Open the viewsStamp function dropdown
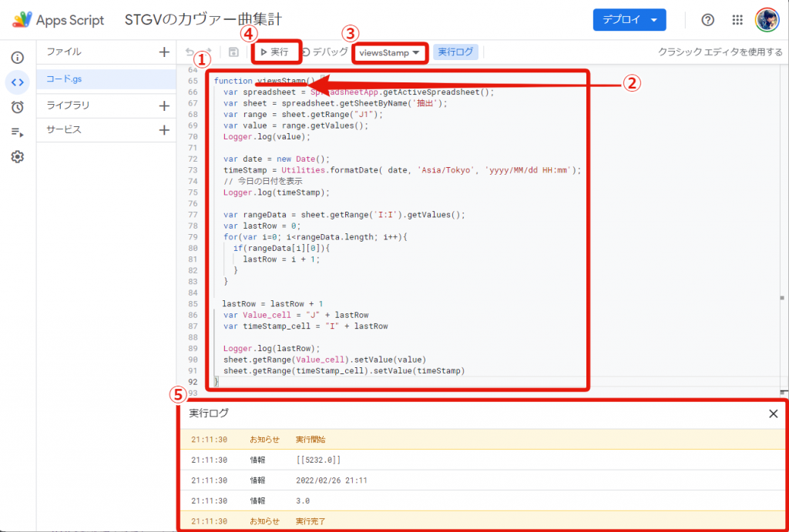The width and height of the screenshot is (789, 532). pyautogui.click(x=390, y=52)
